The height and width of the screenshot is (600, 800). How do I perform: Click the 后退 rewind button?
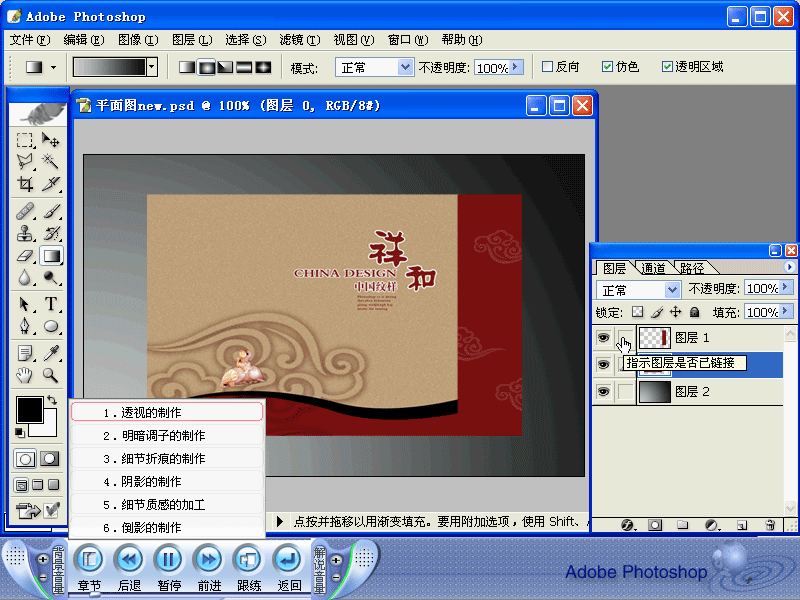click(129, 560)
